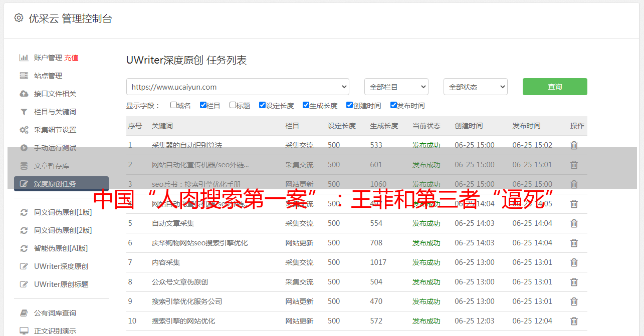Click 发布成功 status in 内容采集 row
Screen dimensions: 644x336
[426, 262]
